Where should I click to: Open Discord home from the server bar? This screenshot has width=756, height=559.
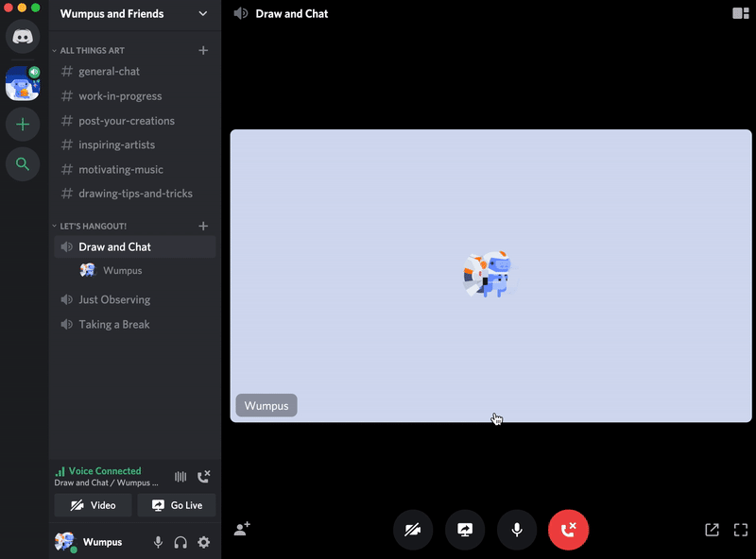(x=23, y=36)
